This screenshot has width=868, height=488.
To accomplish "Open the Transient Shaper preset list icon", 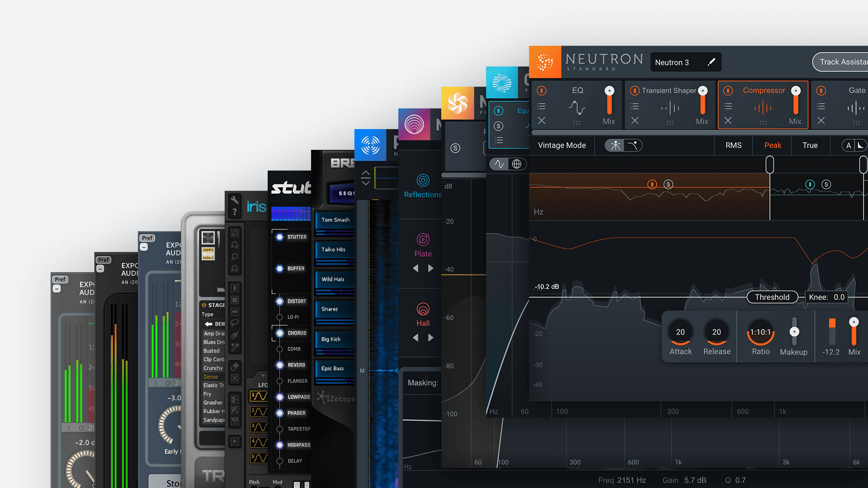I will click(635, 106).
